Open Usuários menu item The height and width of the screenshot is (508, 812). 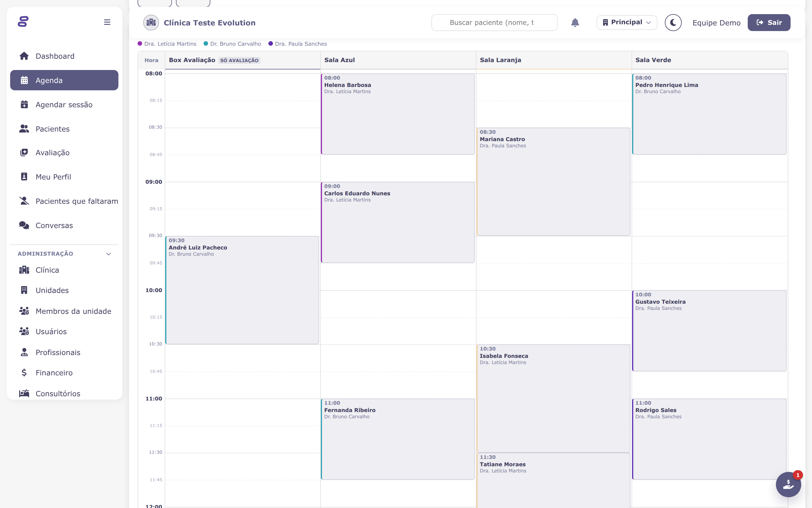[64, 331]
